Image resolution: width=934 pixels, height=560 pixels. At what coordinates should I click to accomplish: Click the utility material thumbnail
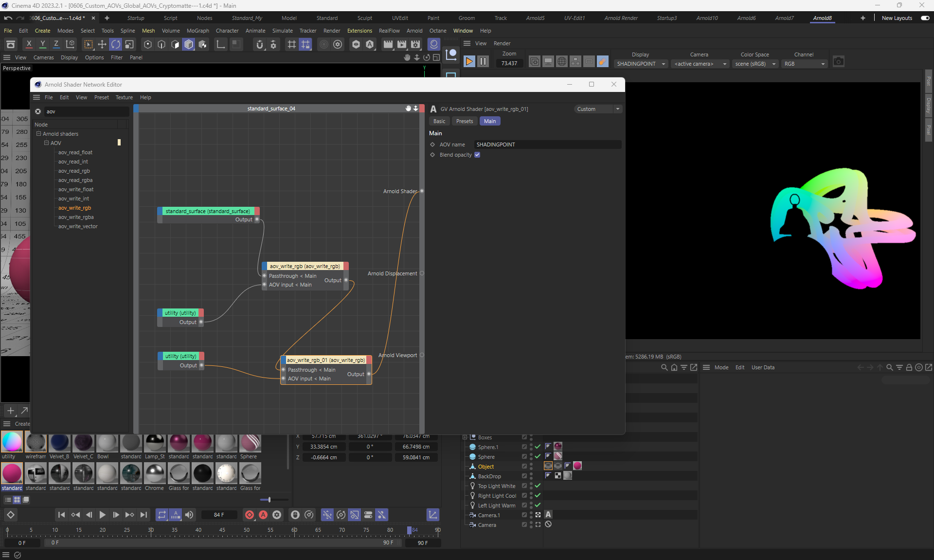pos(12,442)
